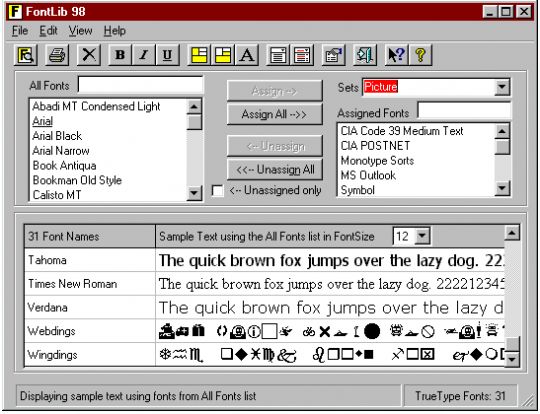
Task: Click second yellow layout view icon
Action: click(223, 55)
